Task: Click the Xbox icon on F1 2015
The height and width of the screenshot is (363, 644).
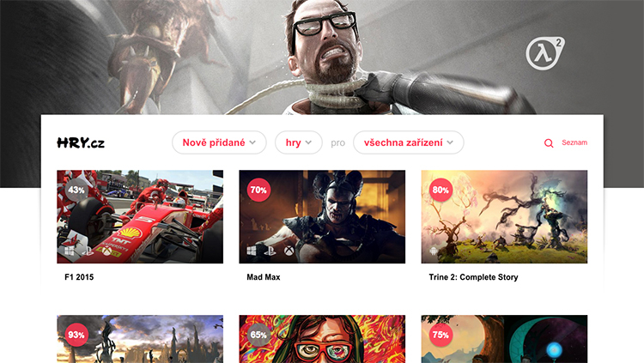Action: (106, 250)
